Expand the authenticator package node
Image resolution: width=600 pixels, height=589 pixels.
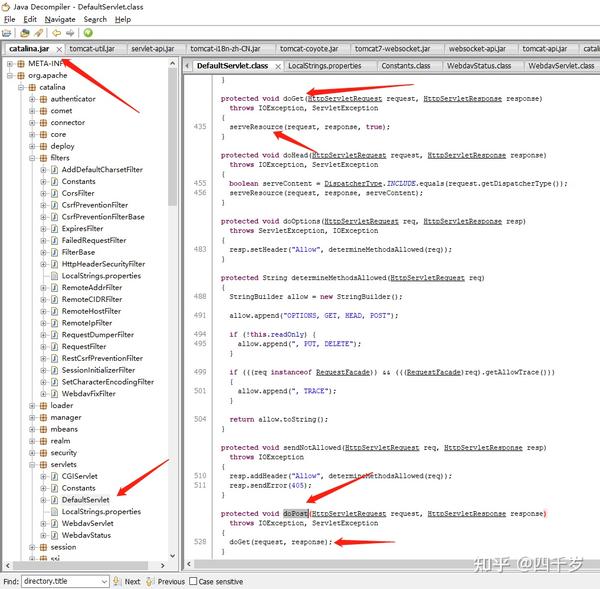click(x=32, y=99)
